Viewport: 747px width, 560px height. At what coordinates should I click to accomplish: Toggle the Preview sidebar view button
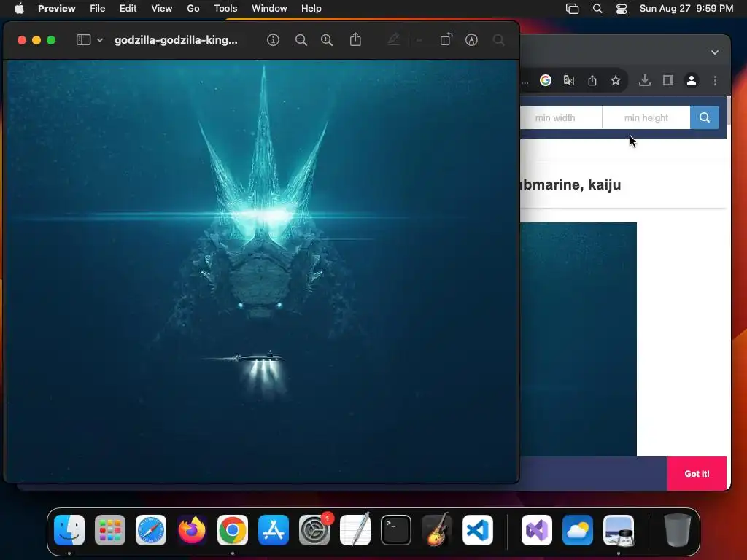[x=83, y=40]
